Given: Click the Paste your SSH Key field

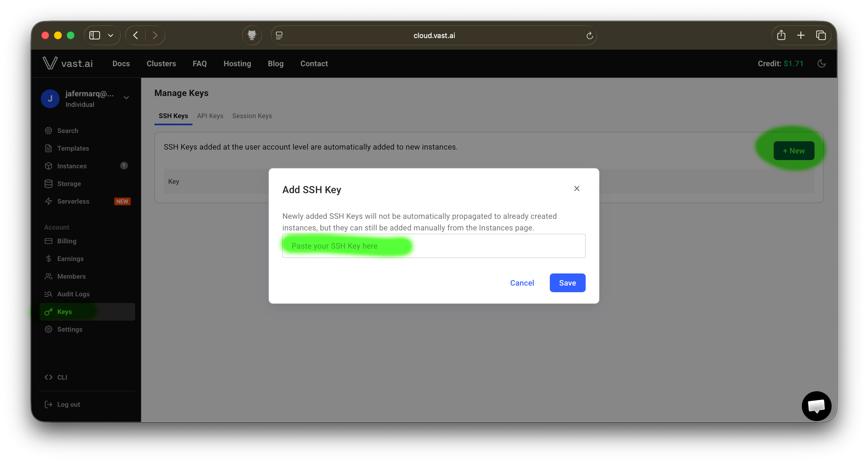Looking at the screenshot, I should point(433,246).
